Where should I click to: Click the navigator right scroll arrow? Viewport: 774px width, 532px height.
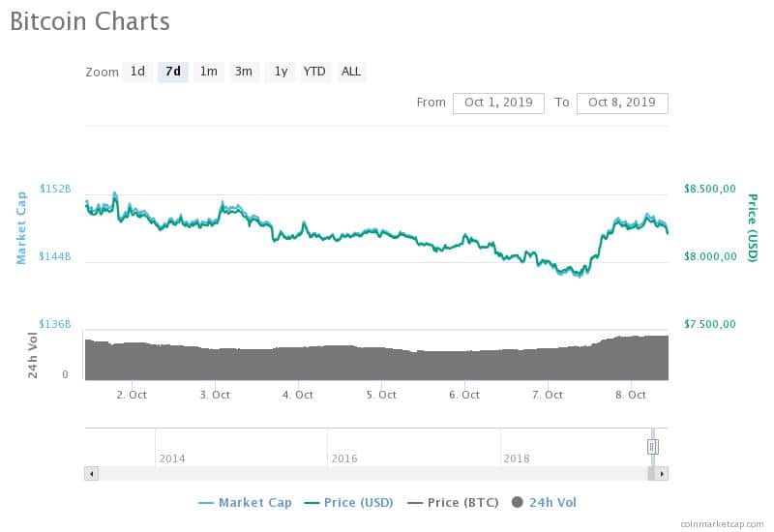click(662, 474)
